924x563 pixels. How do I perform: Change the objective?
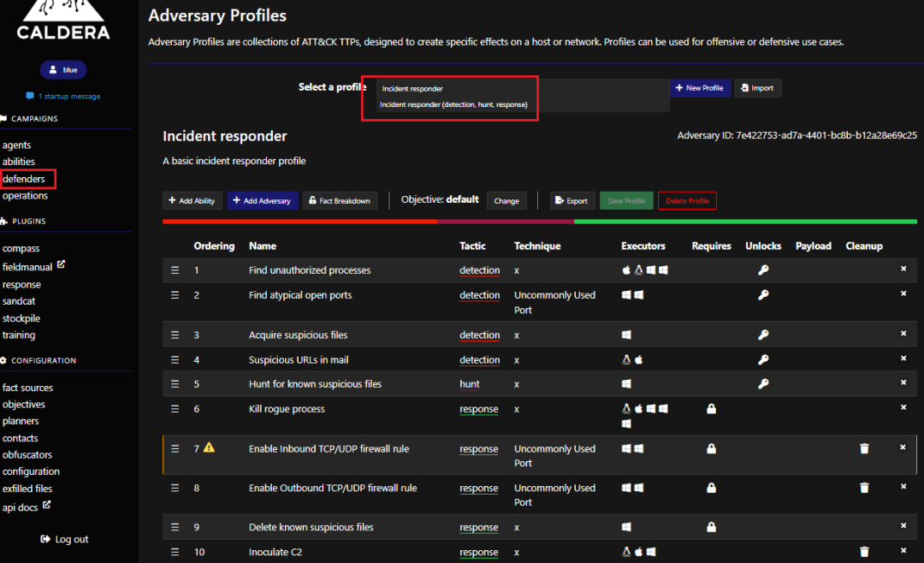506,200
